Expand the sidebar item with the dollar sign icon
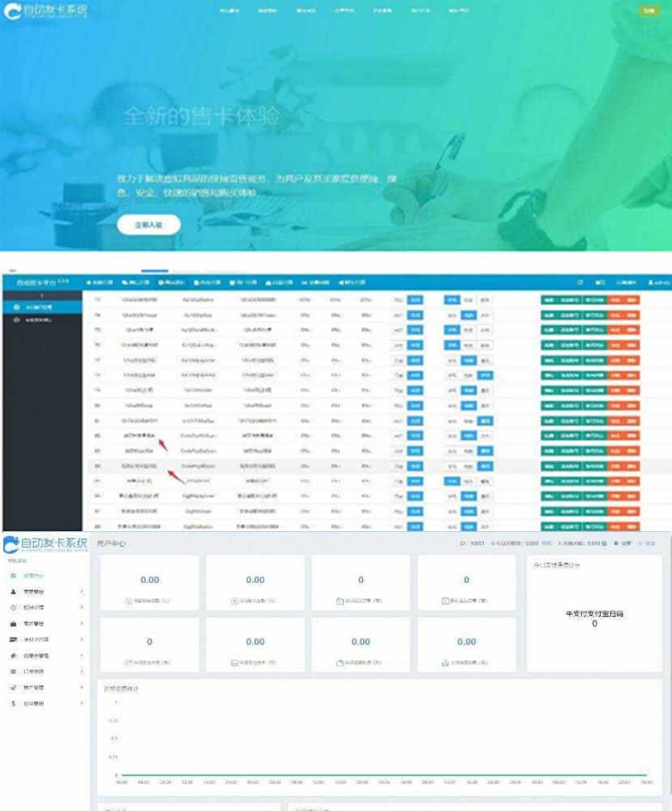 click(83, 703)
